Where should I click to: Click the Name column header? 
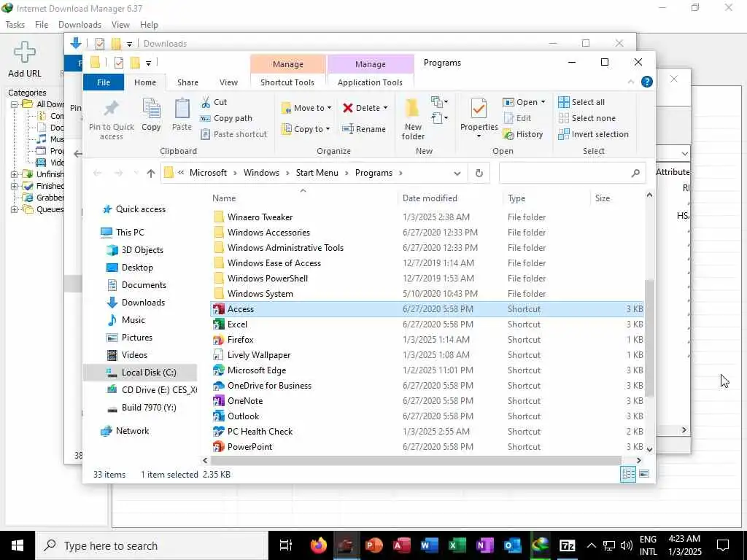click(224, 198)
